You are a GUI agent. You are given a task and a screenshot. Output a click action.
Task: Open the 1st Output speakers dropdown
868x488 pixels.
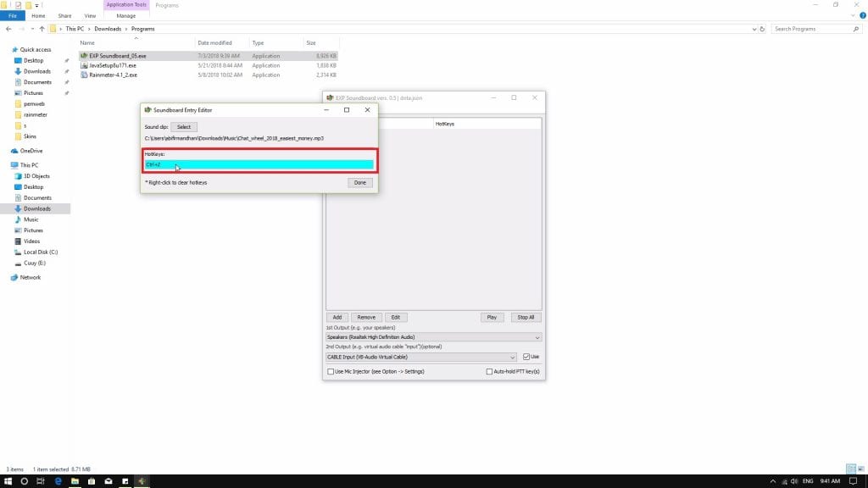coord(433,337)
